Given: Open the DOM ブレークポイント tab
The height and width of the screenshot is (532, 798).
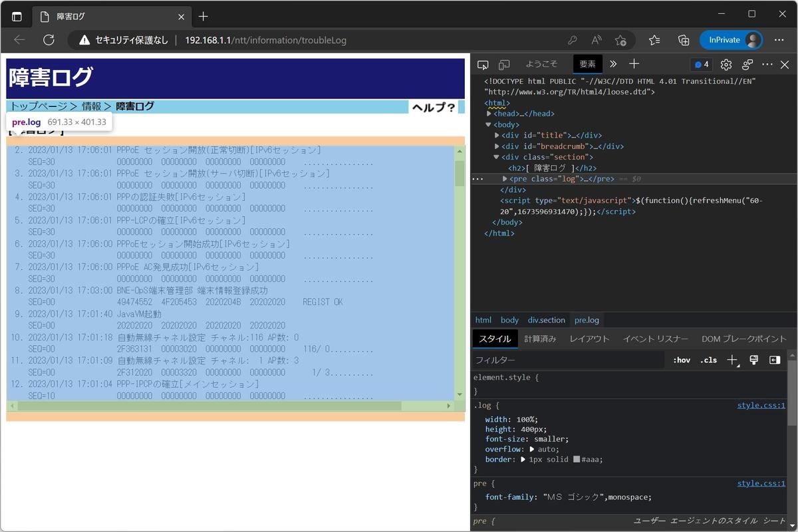Looking at the screenshot, I should (744, 338).
